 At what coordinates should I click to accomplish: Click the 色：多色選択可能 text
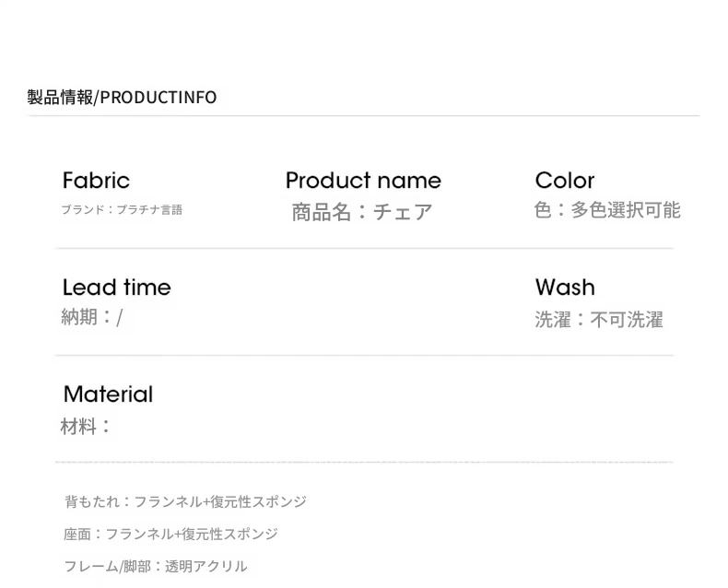point(607,210)
